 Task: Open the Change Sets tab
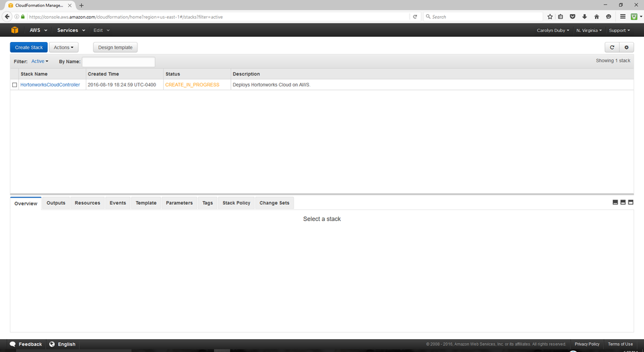tap(274, 203)
